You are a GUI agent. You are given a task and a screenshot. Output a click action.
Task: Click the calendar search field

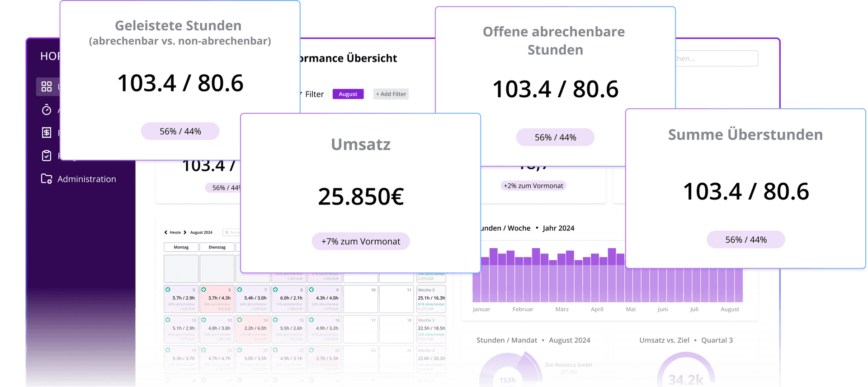click(x=231, y=232)
